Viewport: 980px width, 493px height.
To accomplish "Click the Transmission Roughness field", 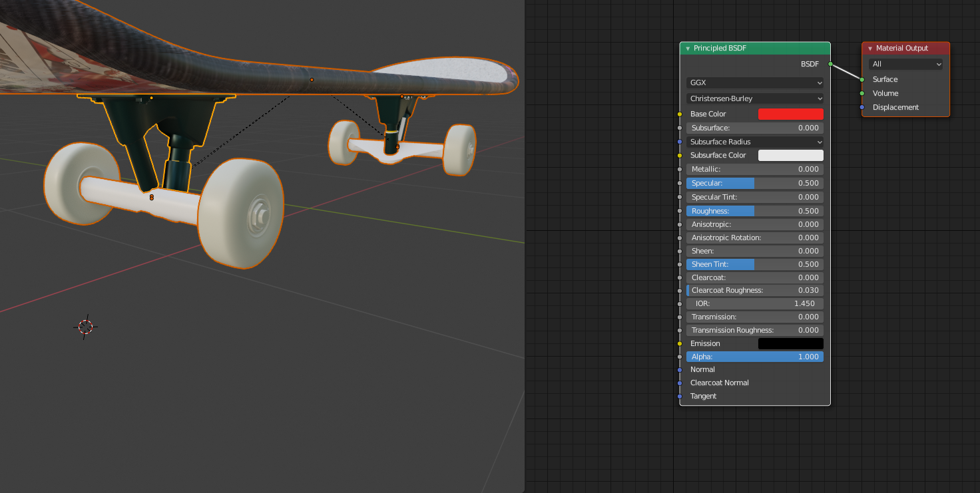I will [x=755, y=330].
